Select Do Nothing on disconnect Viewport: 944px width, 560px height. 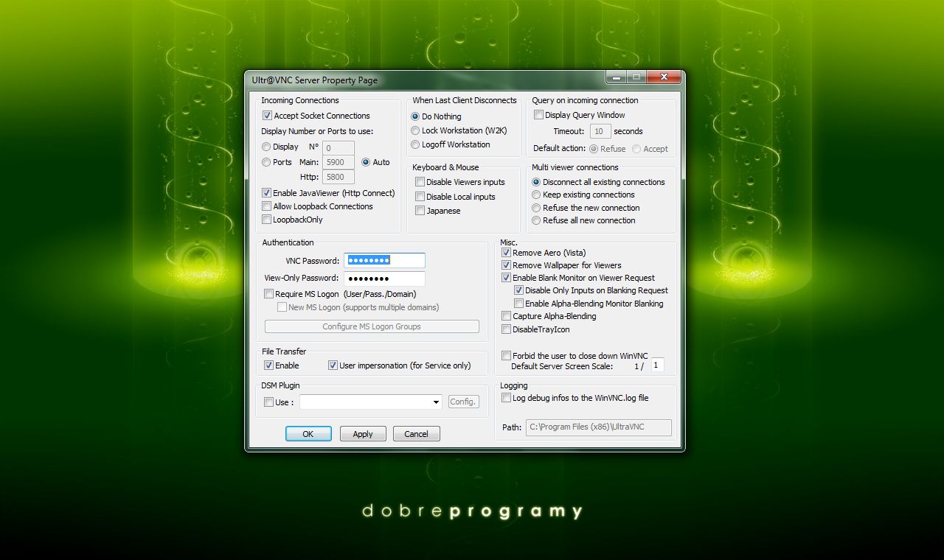click(x=415, y=116)
